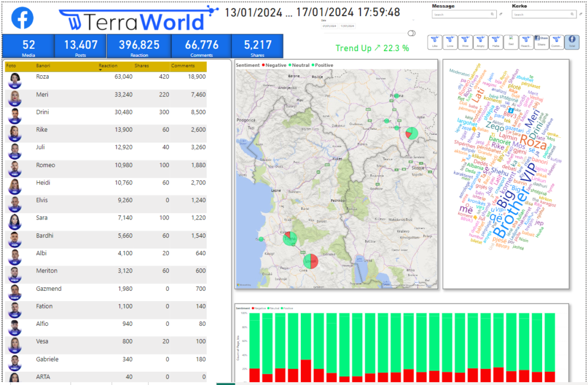Clear the Kerko filter with eraser icon
The height and width of the screenshot is (385, 588).
[581, 14]
